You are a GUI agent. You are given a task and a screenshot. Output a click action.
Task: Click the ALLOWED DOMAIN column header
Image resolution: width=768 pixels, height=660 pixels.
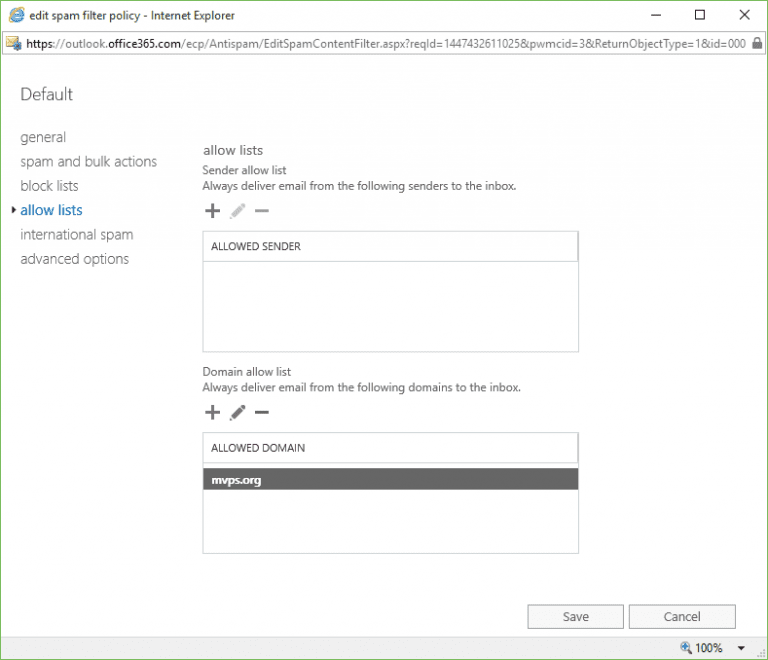(x=390, y=448)
